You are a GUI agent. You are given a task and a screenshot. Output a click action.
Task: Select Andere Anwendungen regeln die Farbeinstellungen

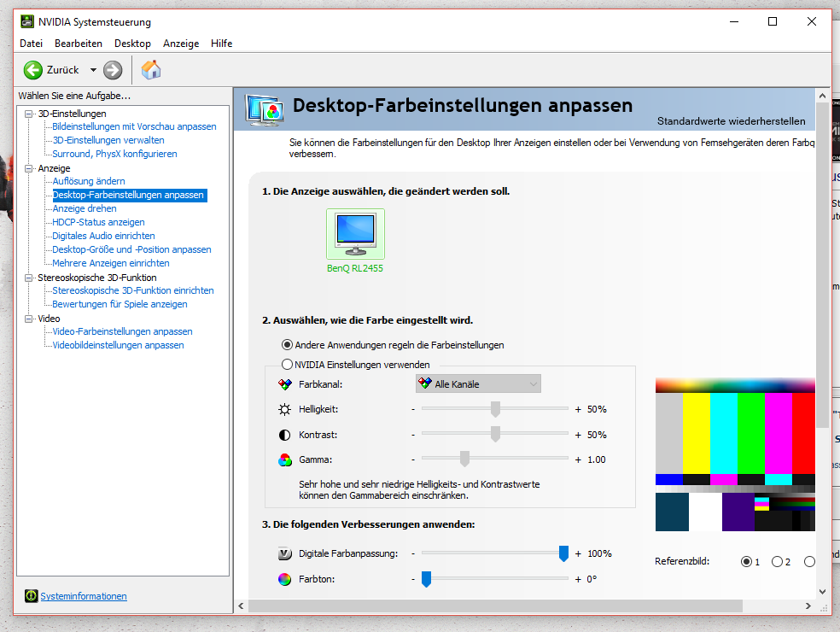point(393,345)
